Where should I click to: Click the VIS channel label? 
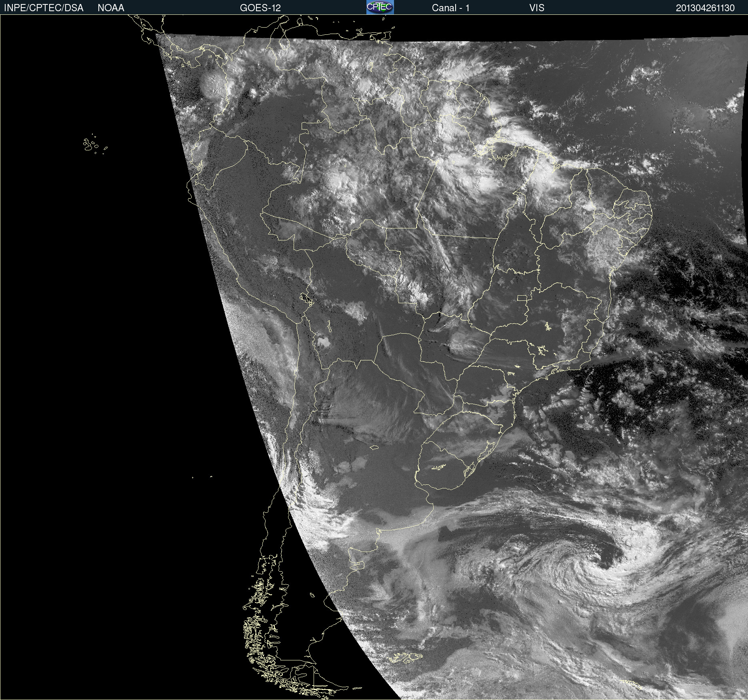pyautogui.click(x=536, y=8)
